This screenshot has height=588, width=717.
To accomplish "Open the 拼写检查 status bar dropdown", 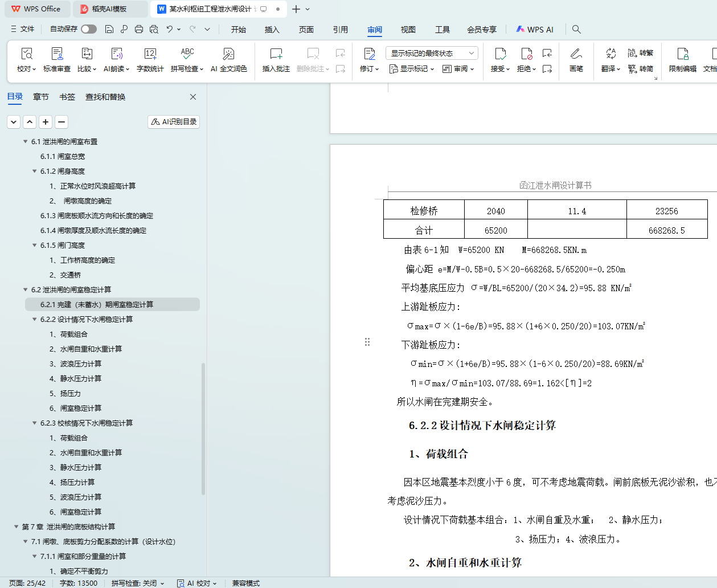I will click(137, 583).
